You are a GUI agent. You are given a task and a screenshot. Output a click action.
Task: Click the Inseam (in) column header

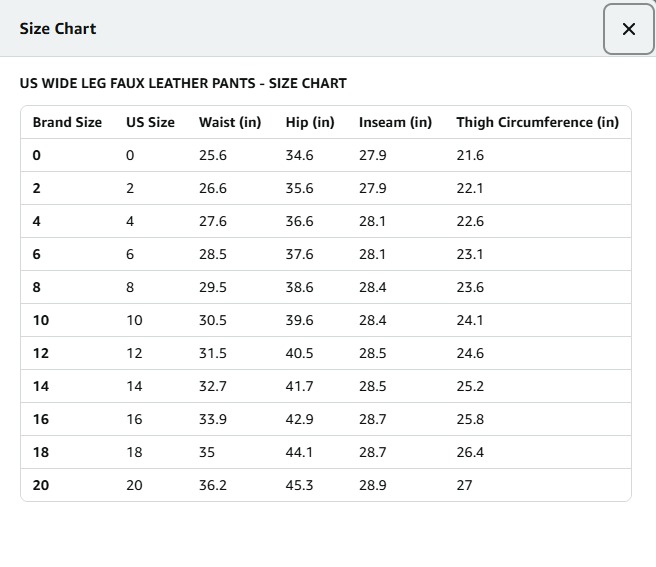coord(395,122)
